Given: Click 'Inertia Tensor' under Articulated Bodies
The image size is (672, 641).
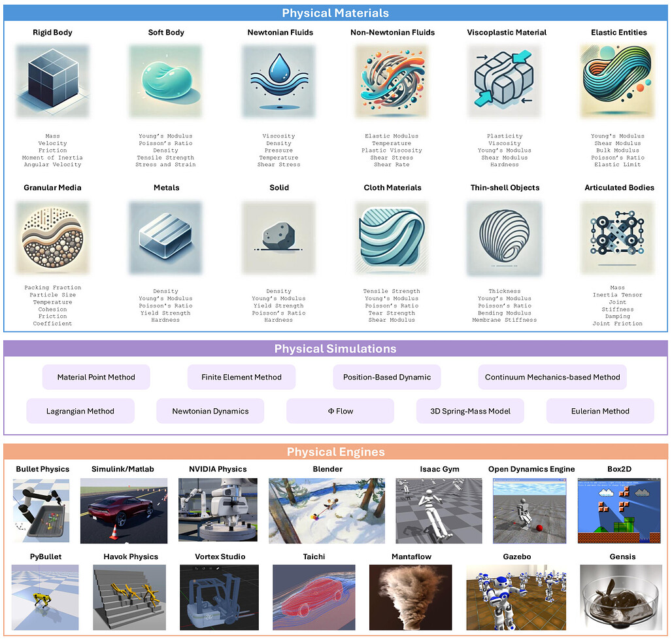Looking at the screenshot, I should 618,295.
